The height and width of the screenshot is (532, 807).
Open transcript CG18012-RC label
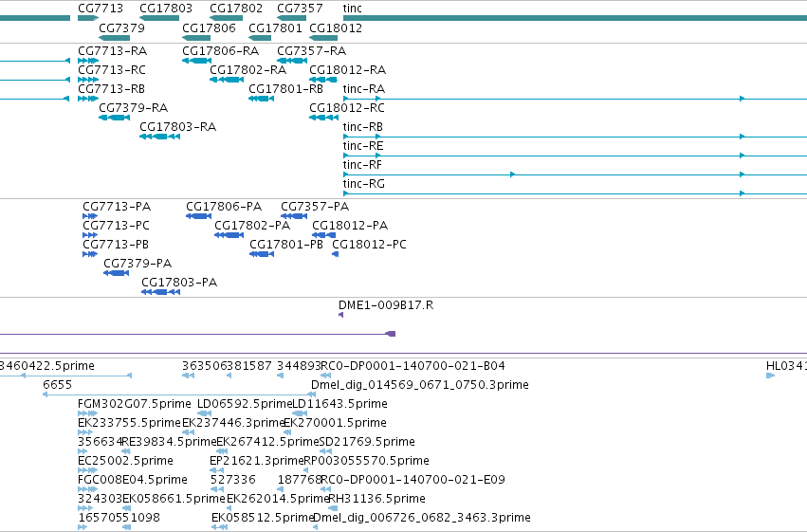point(347,108)
